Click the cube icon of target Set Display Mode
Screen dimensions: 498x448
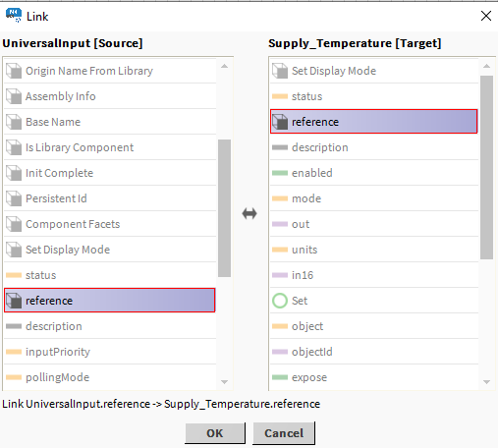click(280, 71)
